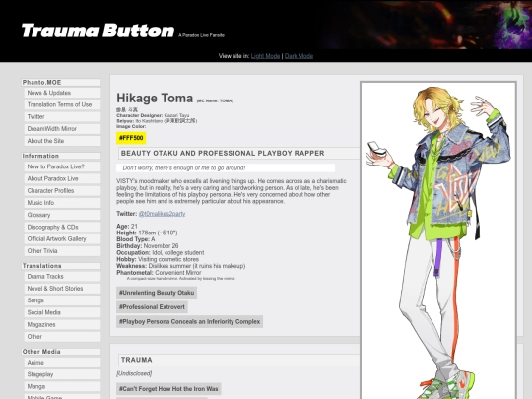Click the Height: 178cm line
The width and height of the screenshot is (532, 399).
pyautogui.click(x=147, y=233)
